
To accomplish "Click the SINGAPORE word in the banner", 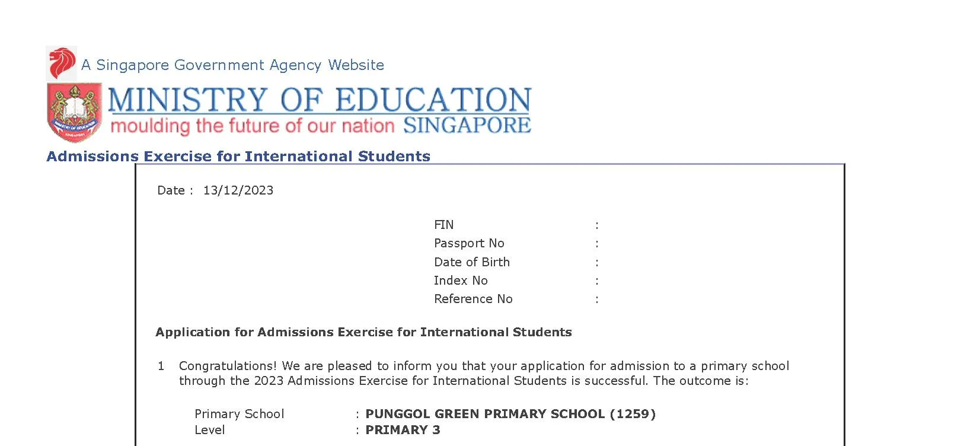I will point(467,125).
